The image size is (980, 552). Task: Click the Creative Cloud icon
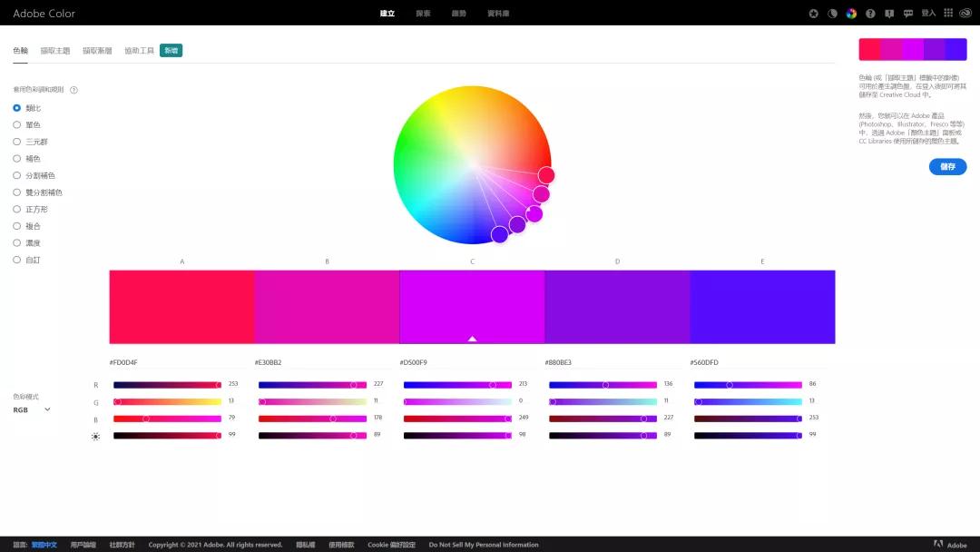[x=965, y=13]
